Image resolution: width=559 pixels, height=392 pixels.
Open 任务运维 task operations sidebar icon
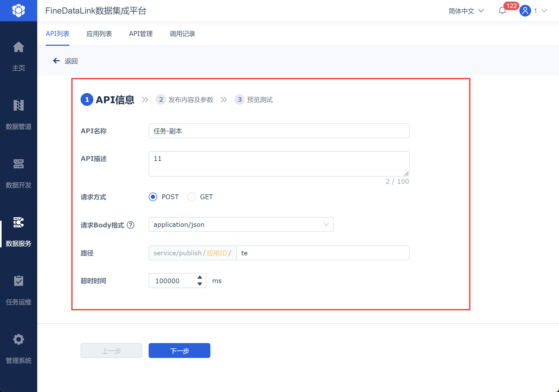pyautogui.click(x=18, y=281)
